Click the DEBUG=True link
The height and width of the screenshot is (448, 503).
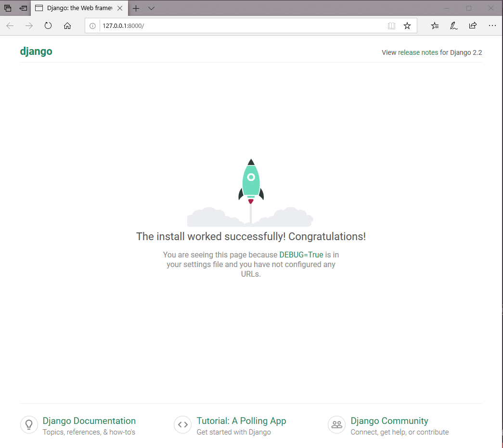click(301, 255)
